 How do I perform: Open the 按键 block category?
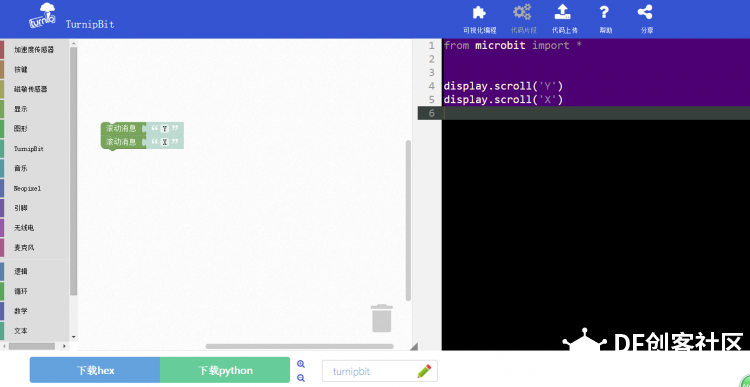coord(34,69)
